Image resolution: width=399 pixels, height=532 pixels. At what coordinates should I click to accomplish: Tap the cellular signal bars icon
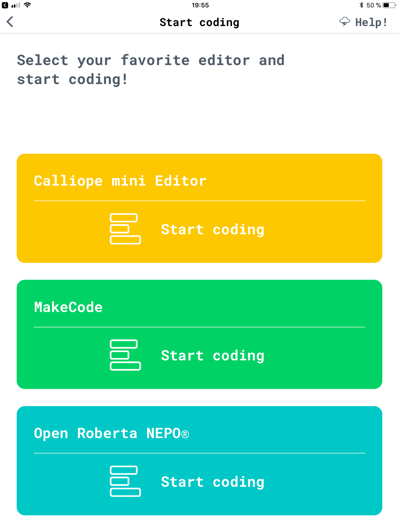coord(16,5)
